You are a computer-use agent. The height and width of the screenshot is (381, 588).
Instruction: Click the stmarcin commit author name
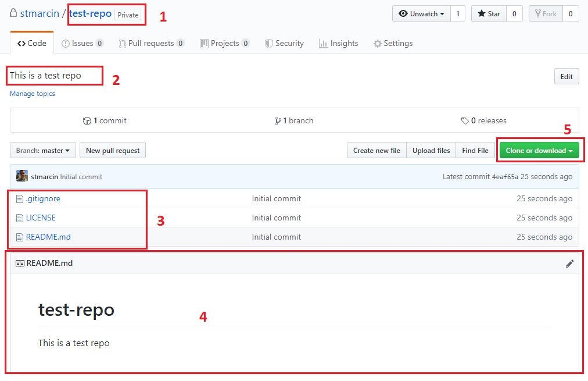[x=44, y=177]
